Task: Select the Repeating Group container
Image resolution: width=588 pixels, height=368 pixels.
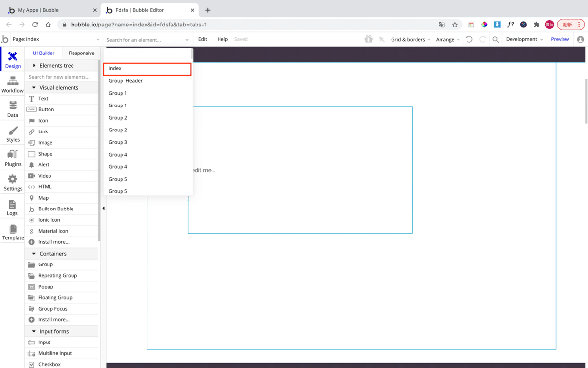Action: [x=62, y=276]
